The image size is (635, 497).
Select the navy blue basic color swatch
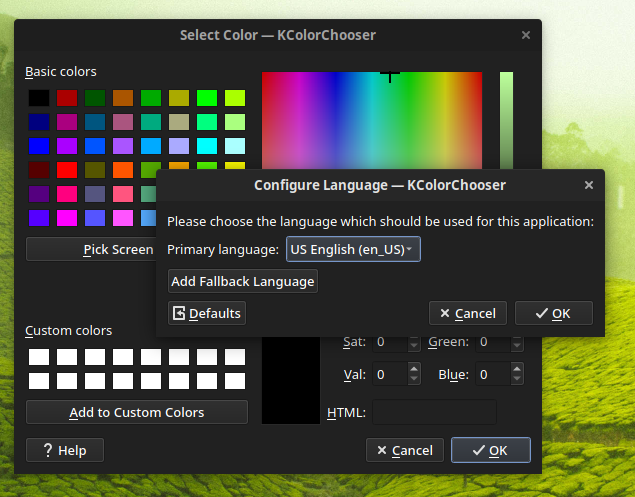[39, 122]
